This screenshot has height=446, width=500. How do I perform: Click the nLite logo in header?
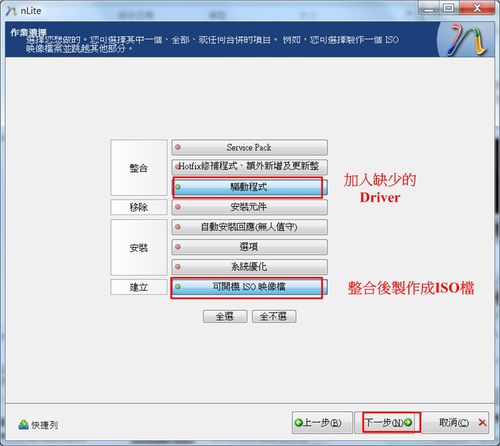coord(466,40)
